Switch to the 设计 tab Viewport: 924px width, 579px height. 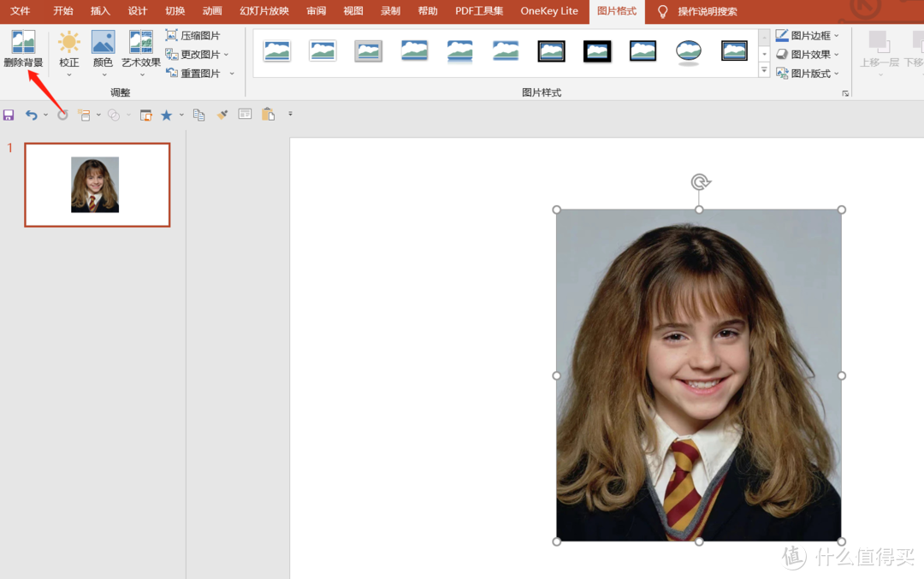(137, 11)
